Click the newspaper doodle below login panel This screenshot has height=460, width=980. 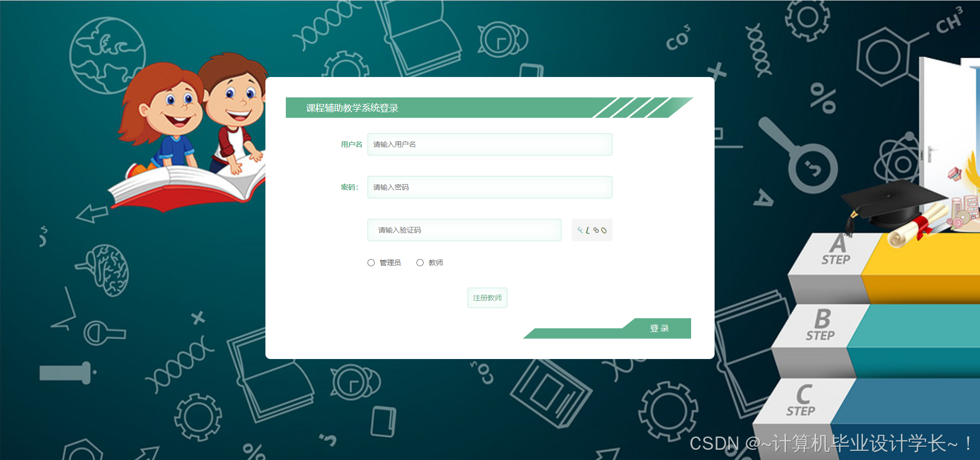pos(550,393)
